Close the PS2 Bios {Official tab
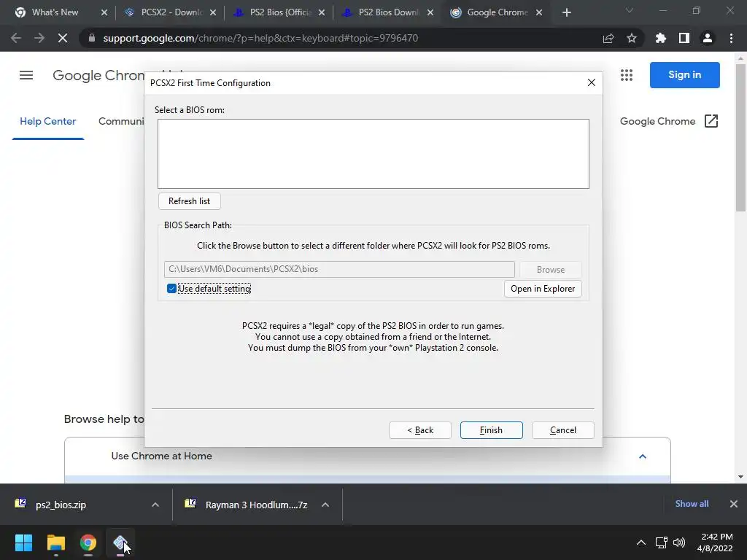Viewport: 747px width, 560px height. point(322,13)
